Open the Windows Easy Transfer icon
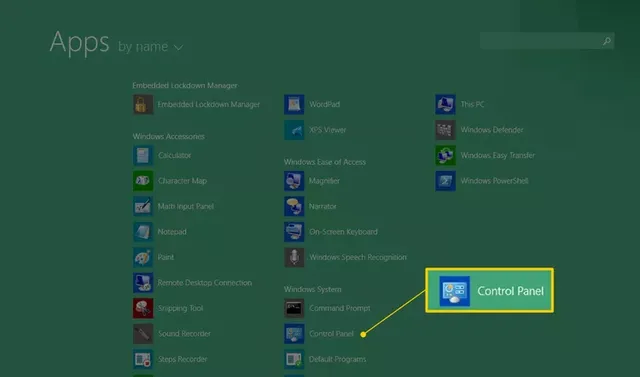The image size is (640, 377). point(445,155)
